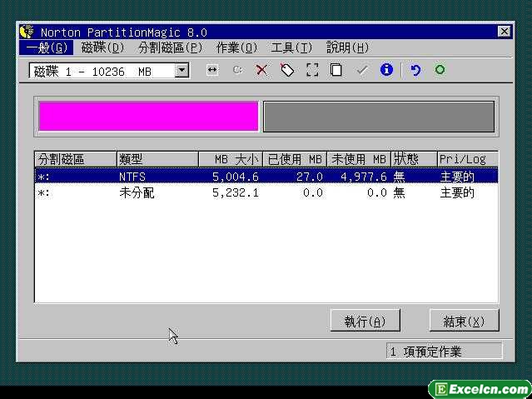532x399 pixels.
Task: Click the green circle apply icon
Action: point(440,70)
